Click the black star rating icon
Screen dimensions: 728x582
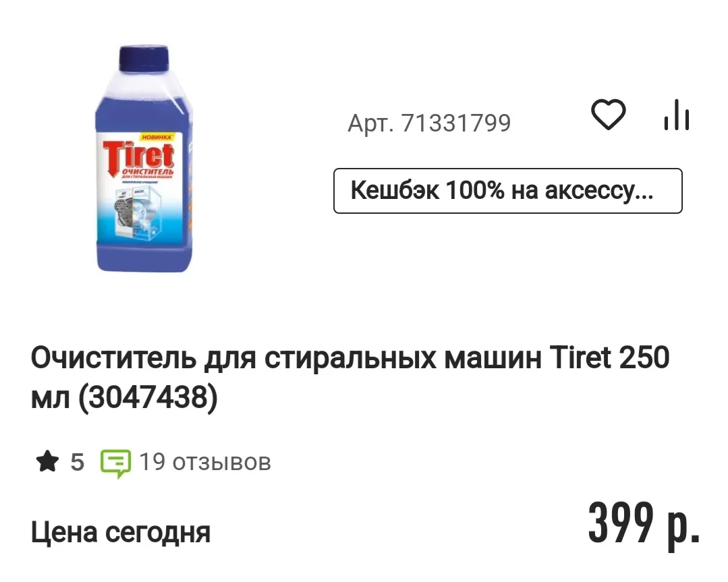click(48, 462)
